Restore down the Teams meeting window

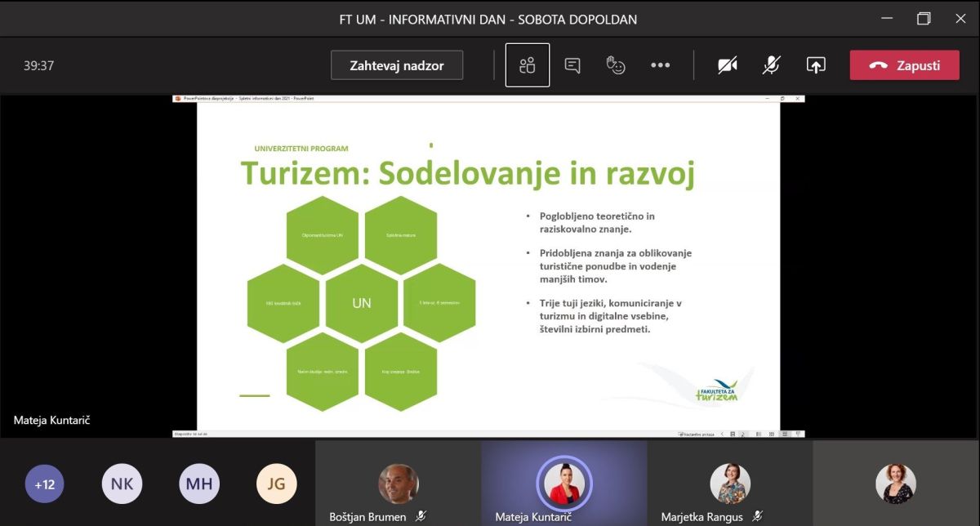(924, 18)
